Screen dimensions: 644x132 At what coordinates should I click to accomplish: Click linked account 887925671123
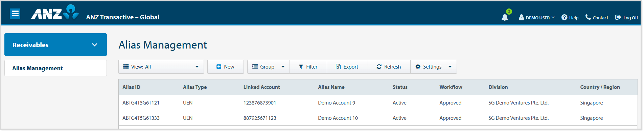[x=260, y=118]
